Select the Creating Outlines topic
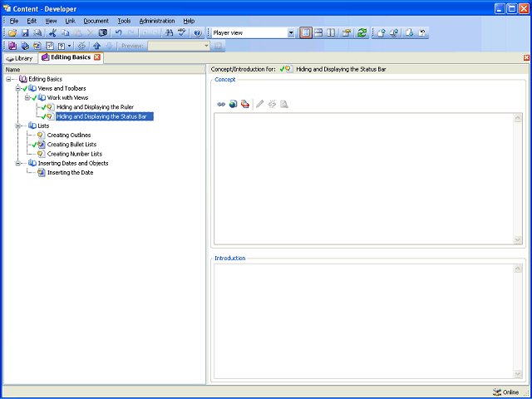The width and height of the screenshot is (532, 399). pos(69,135)
